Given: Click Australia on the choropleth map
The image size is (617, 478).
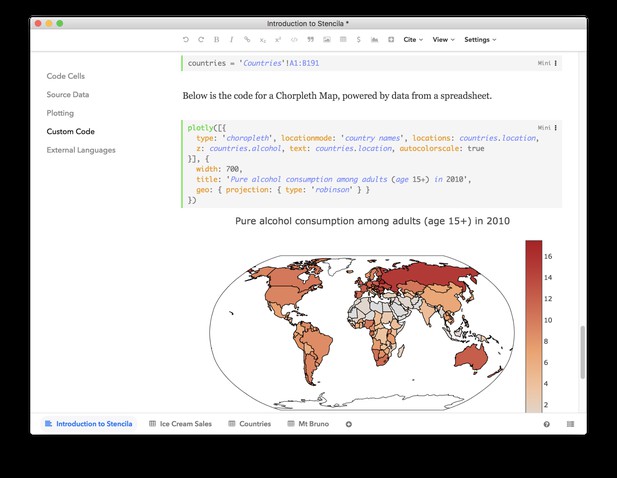Looking at the screenshot, I should coord(471,356).
